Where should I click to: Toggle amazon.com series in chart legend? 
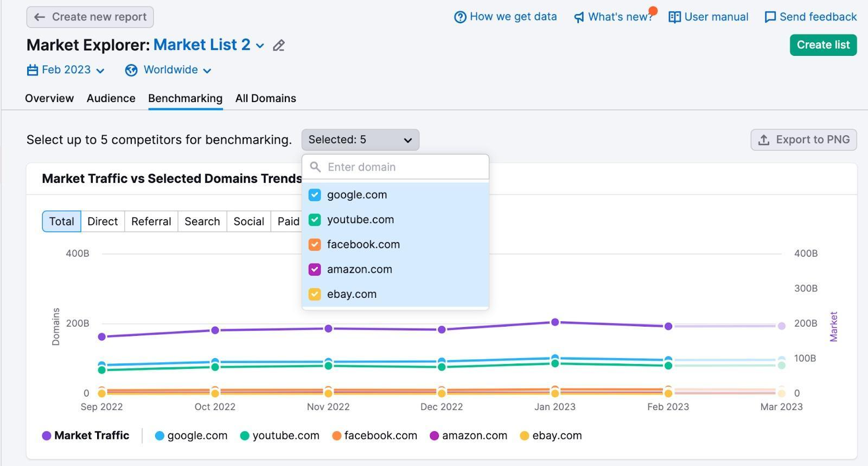[x=468, y=436]
